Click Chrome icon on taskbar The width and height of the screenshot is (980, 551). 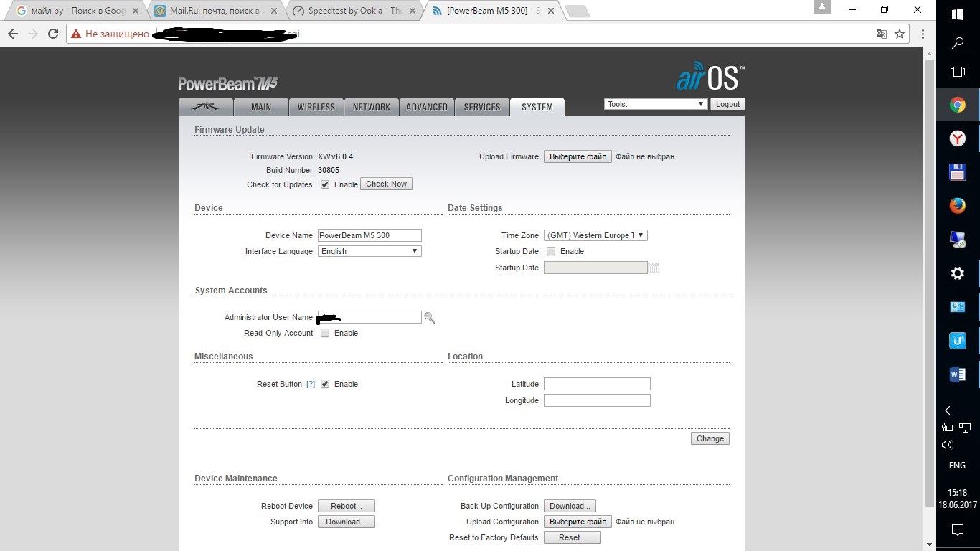click(x=957, y=105)
